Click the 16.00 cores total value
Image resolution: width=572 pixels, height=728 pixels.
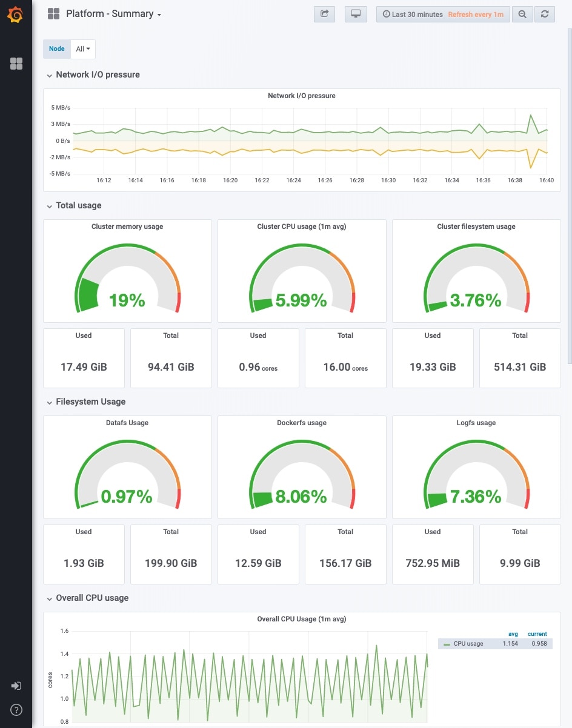(345, 367)
